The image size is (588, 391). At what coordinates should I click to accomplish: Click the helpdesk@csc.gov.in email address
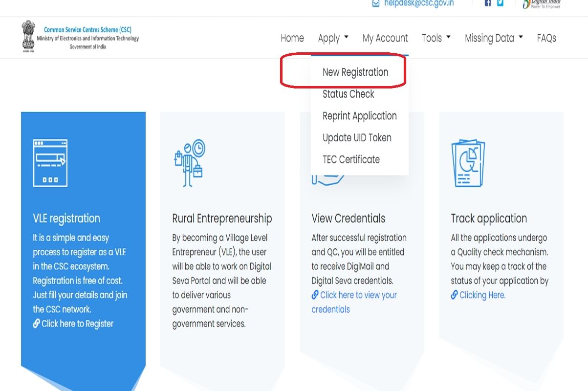pyautogui.click(x=418, y=2)
